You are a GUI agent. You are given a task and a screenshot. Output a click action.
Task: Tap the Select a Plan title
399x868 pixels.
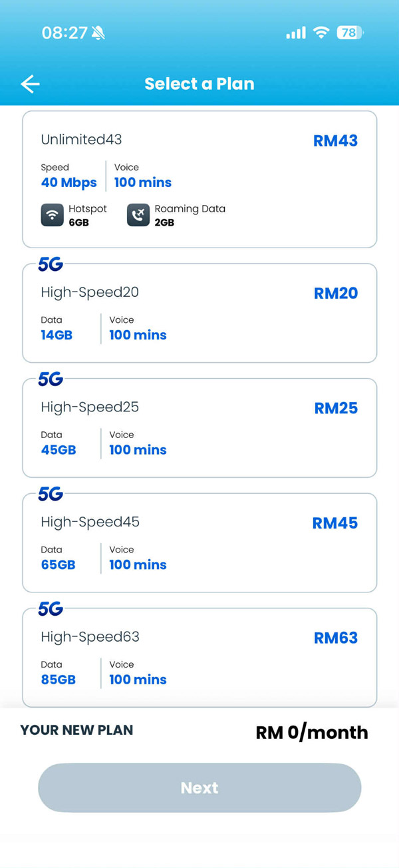click(199, 84)
